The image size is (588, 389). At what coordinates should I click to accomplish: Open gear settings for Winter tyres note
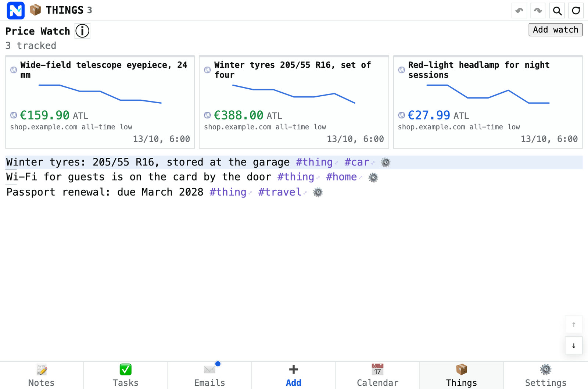(x=386, y=162)
